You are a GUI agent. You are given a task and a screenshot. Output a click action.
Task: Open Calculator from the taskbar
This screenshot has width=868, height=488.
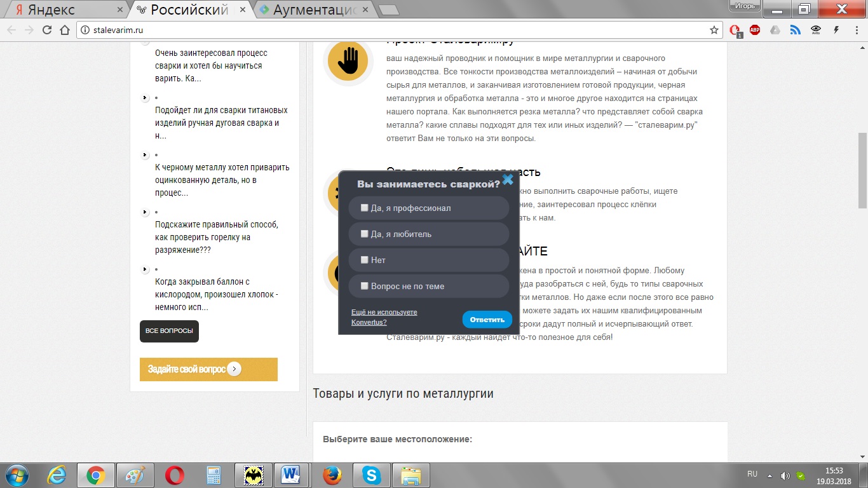pyautogui.click(x=214, y=475)
